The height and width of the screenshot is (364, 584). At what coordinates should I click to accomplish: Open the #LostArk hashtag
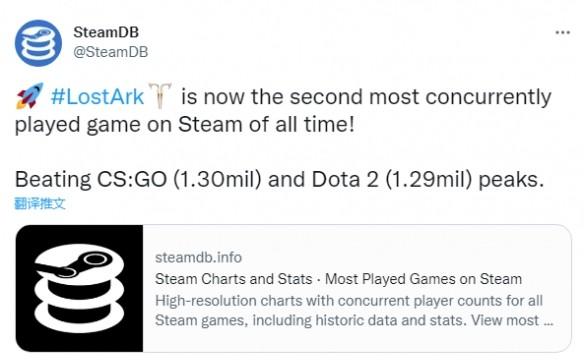click(97, 97)
